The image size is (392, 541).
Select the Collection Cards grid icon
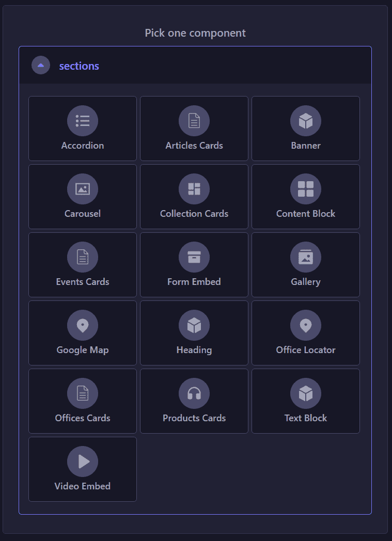tap(194, 188)
